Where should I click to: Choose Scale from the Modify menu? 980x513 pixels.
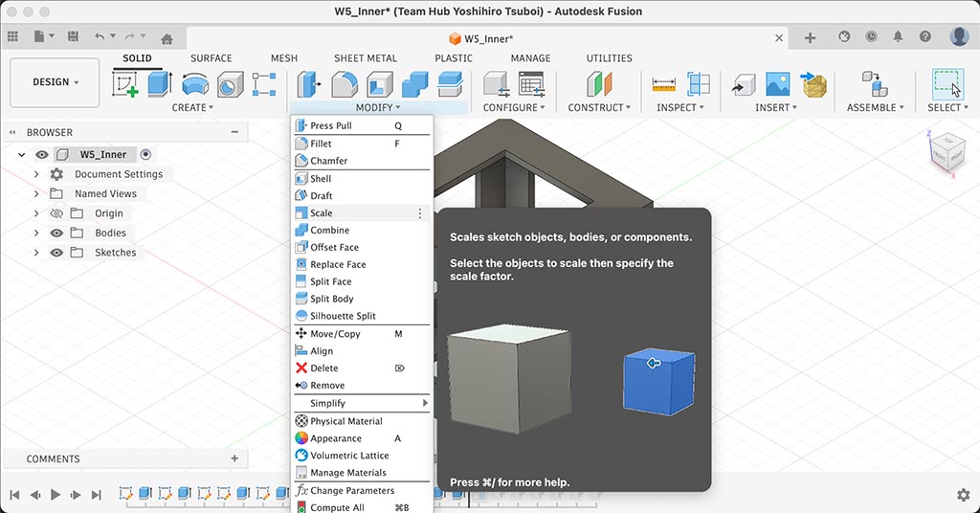[362, 213]
